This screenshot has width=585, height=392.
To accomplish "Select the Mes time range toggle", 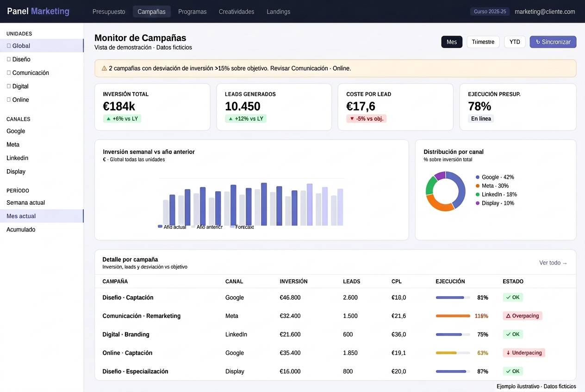I will (x=452, y=42).
